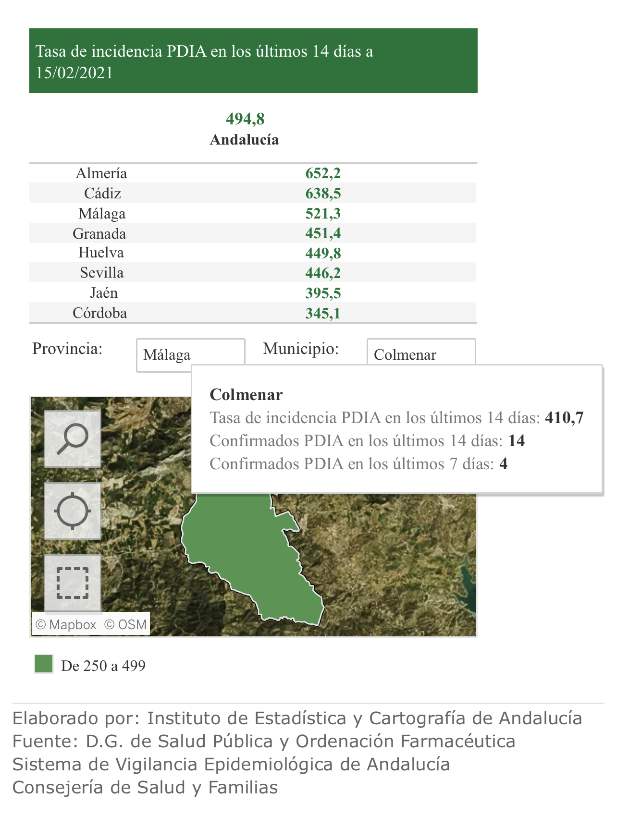This screenshot has height=840, width=617.
Task: Activate the map locate crosshair tool
Action: tap(73, 511)
